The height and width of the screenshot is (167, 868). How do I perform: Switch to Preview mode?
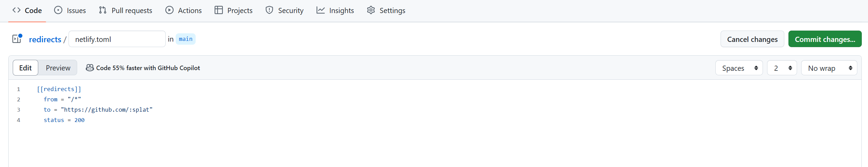(x=58, y=68)
